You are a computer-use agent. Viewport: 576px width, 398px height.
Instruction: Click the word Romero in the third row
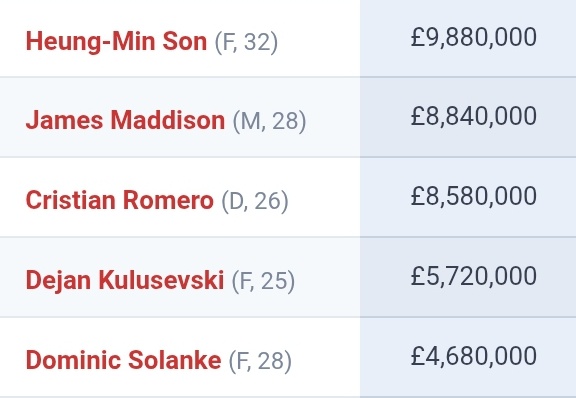tap(168, 200)
